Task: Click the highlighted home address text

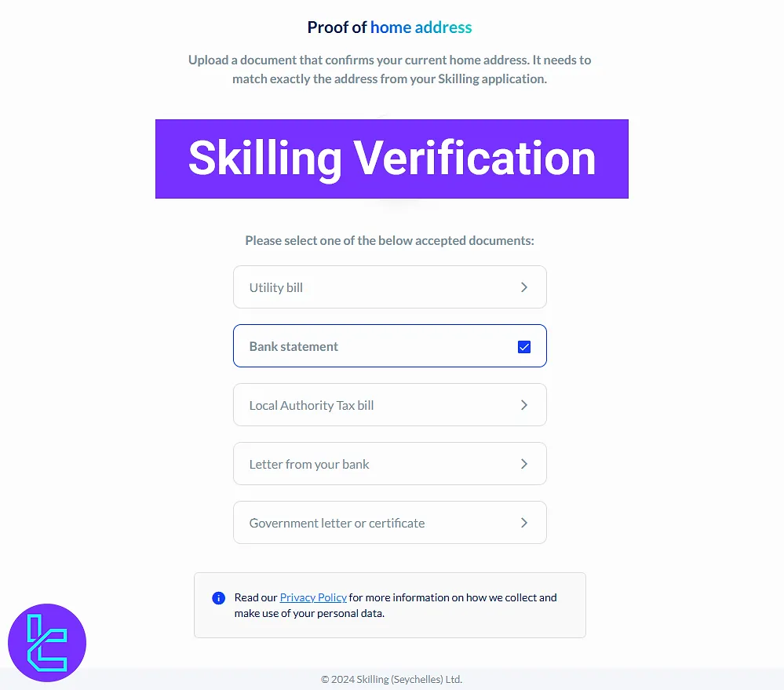Action: (x=421, y=27)
